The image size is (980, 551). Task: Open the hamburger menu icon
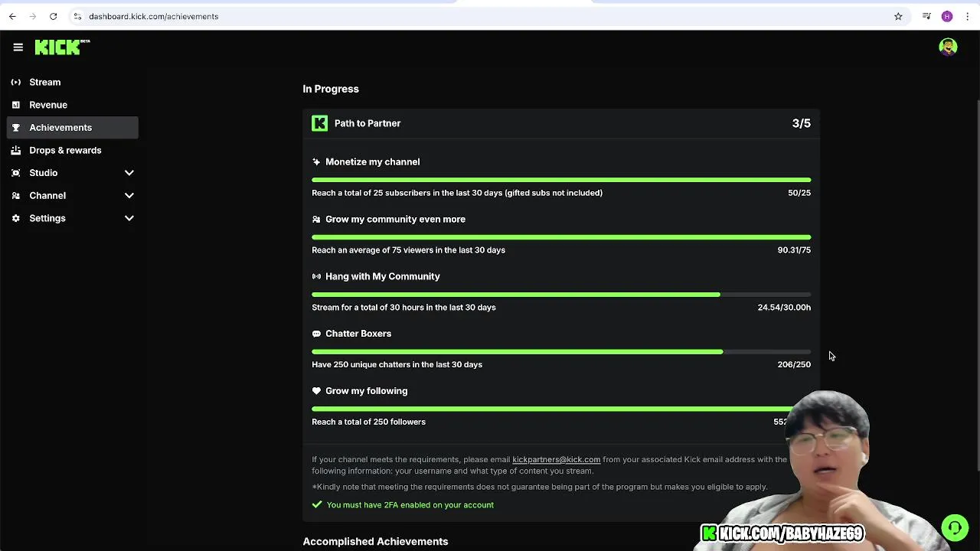tap(18, 47)
